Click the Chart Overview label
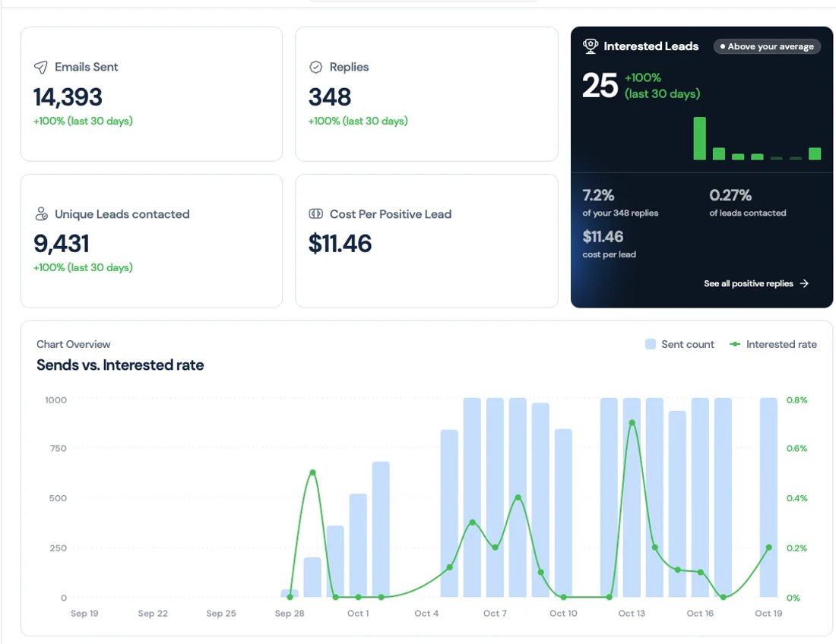The height and width of the screenshot is (644, 836). pos(73,344)
